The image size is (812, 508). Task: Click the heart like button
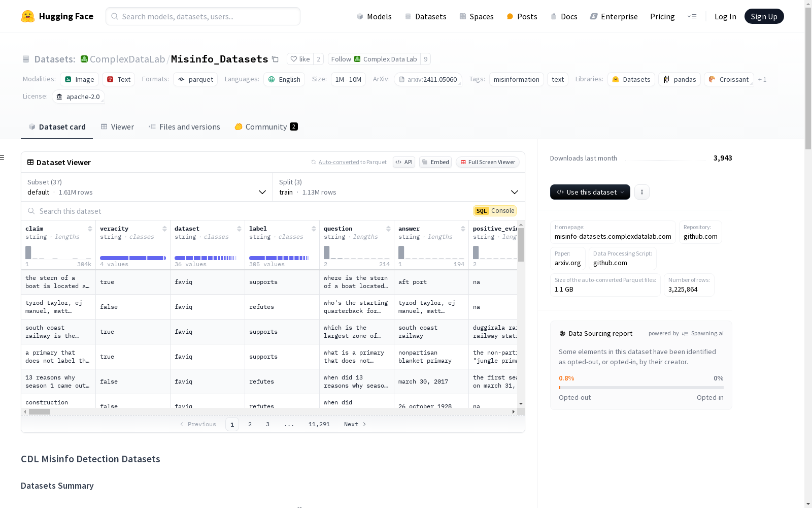[x=300, y=59]
